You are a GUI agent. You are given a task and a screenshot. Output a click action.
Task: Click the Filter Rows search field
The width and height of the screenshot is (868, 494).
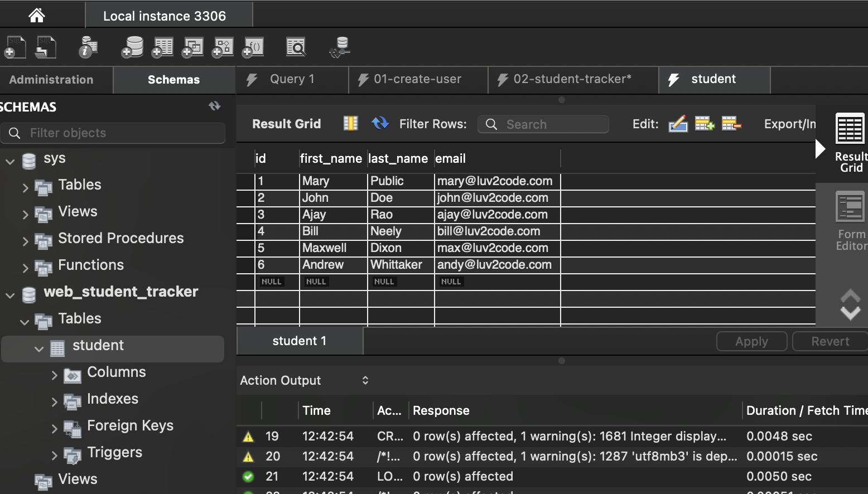pos(543,124)
